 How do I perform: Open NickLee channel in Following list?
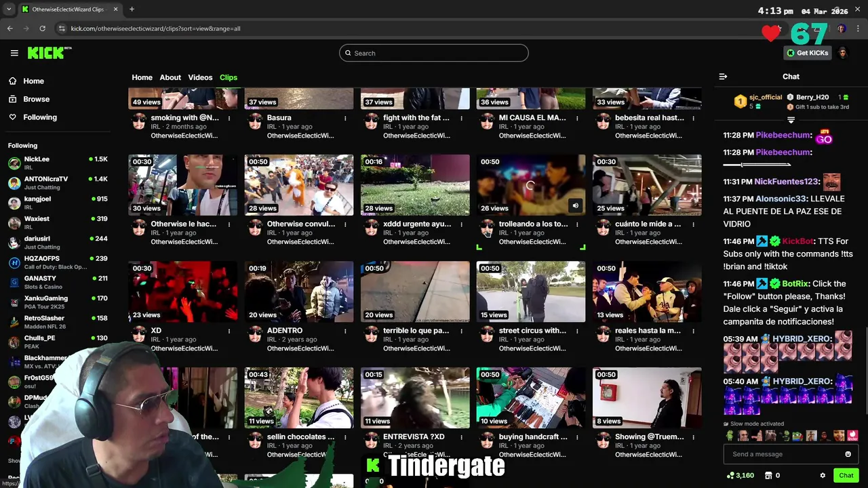(58, 163)
